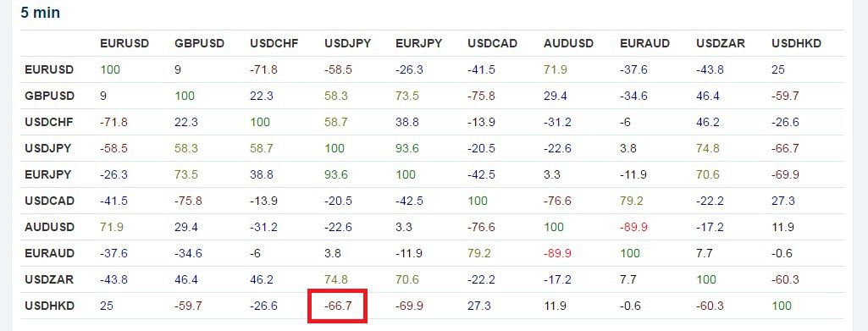Select the EURUSD column header

pos(124,43)
